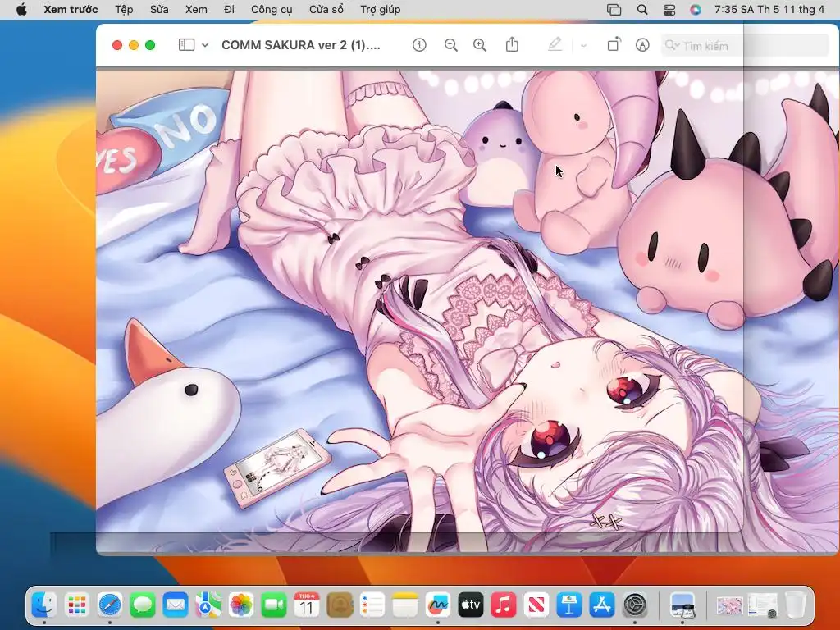Open the Cửa sổ menu
The image size is (840, 630).
coord(326,10)
